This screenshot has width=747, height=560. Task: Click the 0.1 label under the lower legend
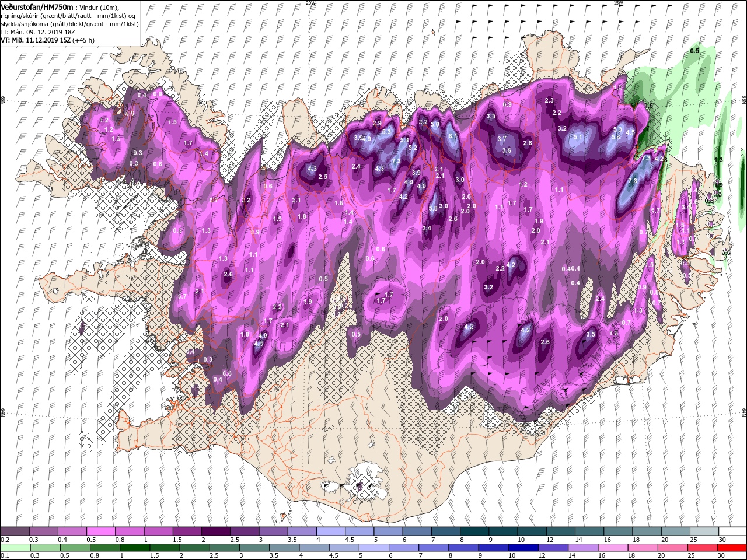click(x=5, y=555)
